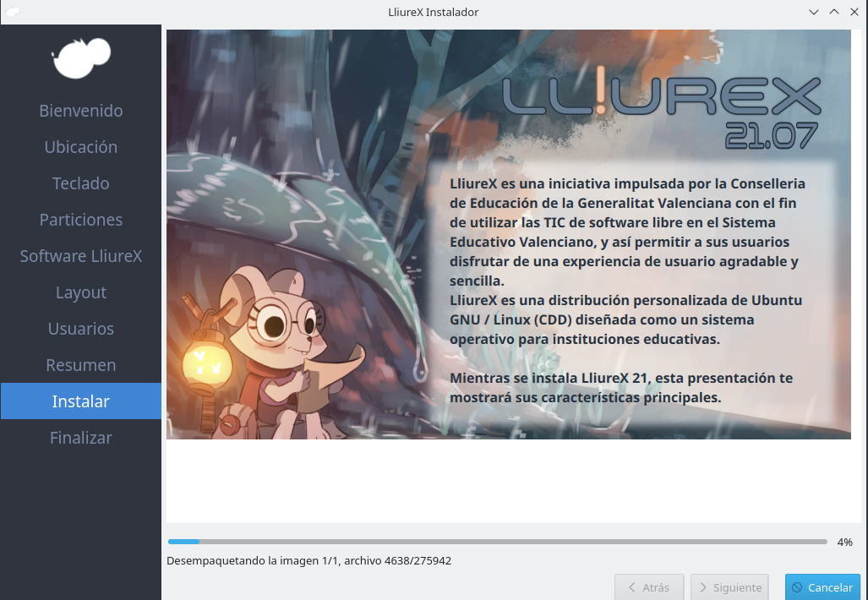868x600 pixels.
Task: Go to the Finalizar step
Action: click(x=81, y=438)
